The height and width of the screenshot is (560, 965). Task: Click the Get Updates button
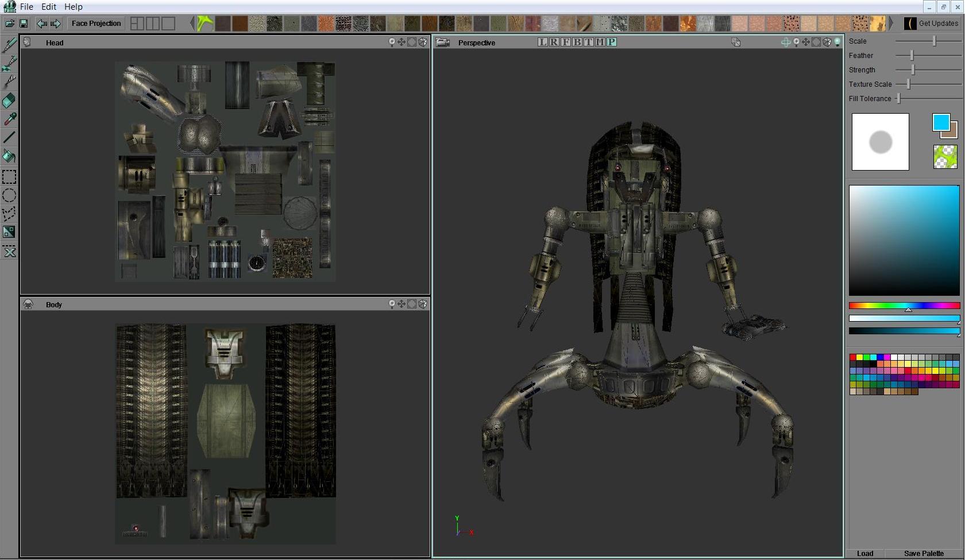[932, 24]
